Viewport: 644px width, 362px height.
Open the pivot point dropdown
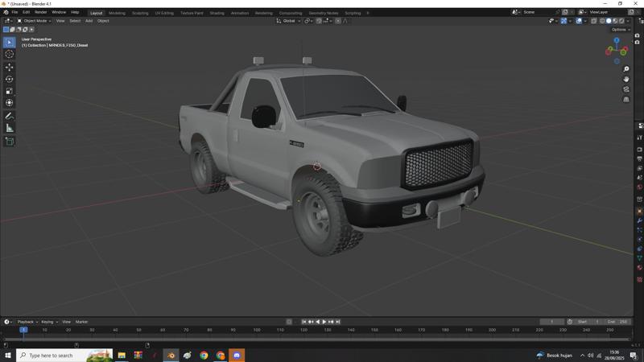pos(308,21)
